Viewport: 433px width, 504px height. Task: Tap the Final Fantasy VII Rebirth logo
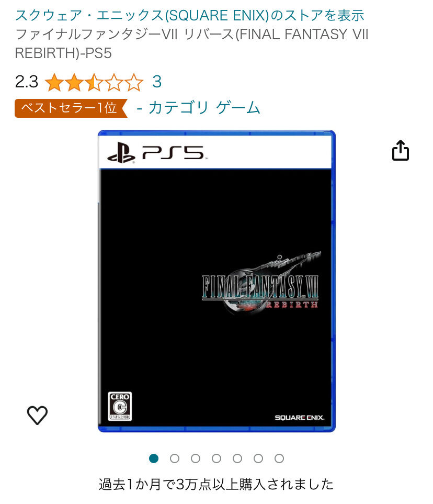[x=260, y=283]
